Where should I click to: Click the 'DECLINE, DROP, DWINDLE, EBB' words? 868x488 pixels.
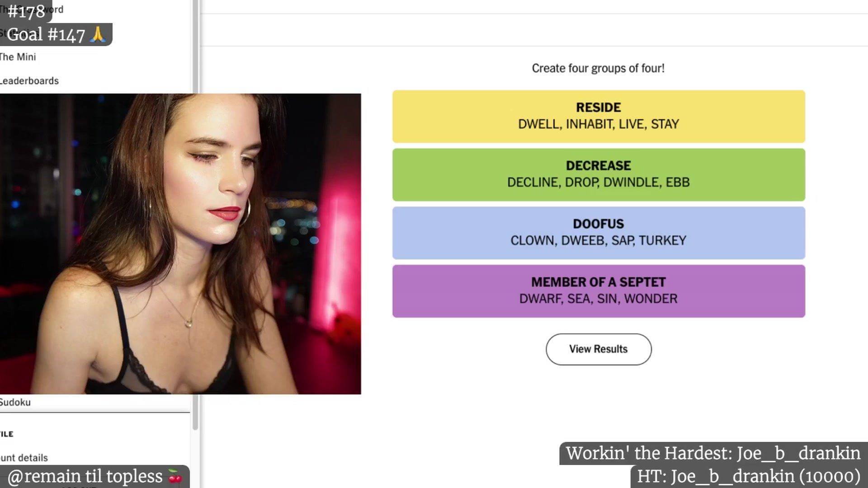tap(599, 183)
